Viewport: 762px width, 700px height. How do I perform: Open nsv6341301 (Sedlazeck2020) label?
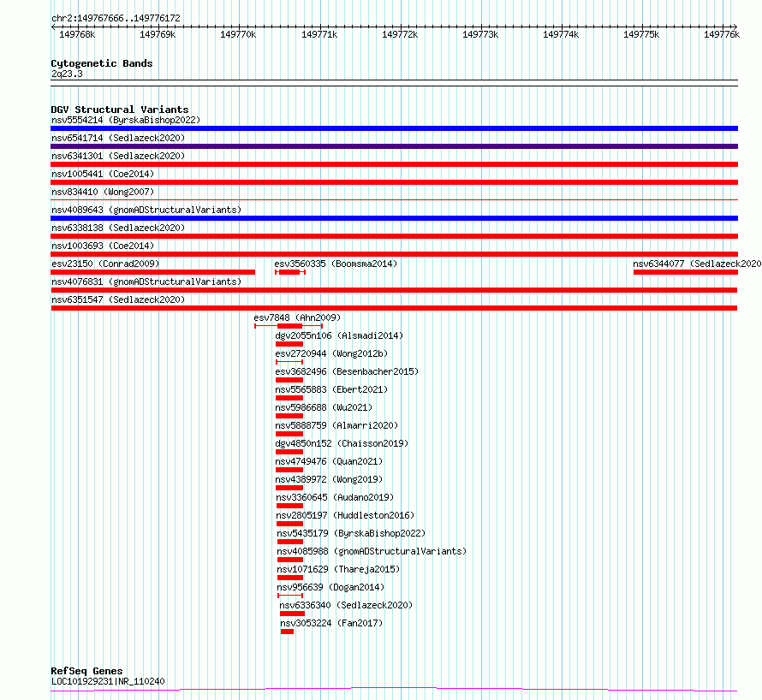[118, 156]
